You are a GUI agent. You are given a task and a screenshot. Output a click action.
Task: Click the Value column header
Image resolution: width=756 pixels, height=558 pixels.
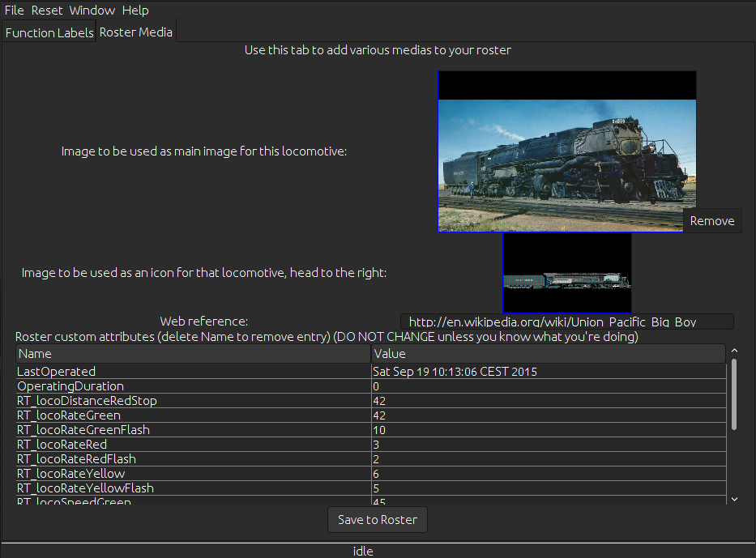pos(548,354)
